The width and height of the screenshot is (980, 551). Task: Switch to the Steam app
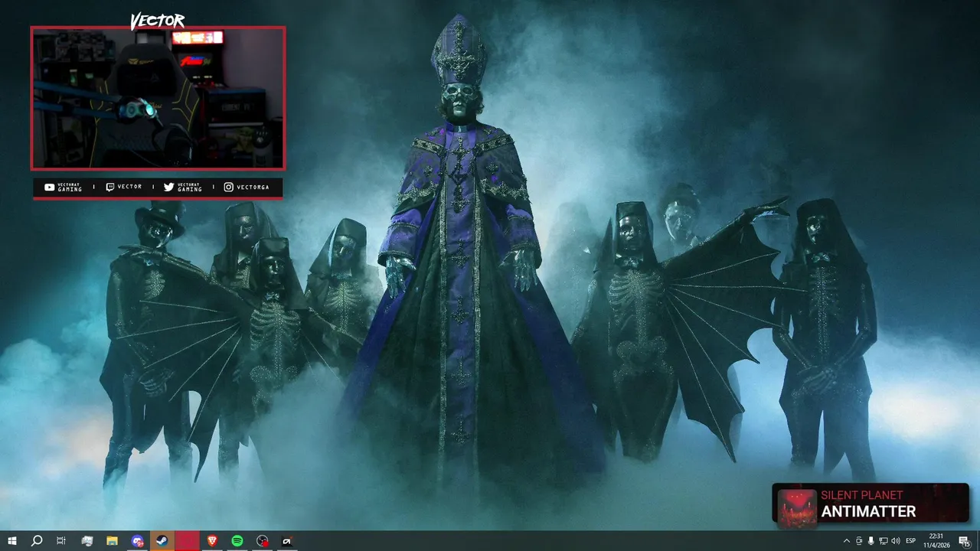coord(162,541)
